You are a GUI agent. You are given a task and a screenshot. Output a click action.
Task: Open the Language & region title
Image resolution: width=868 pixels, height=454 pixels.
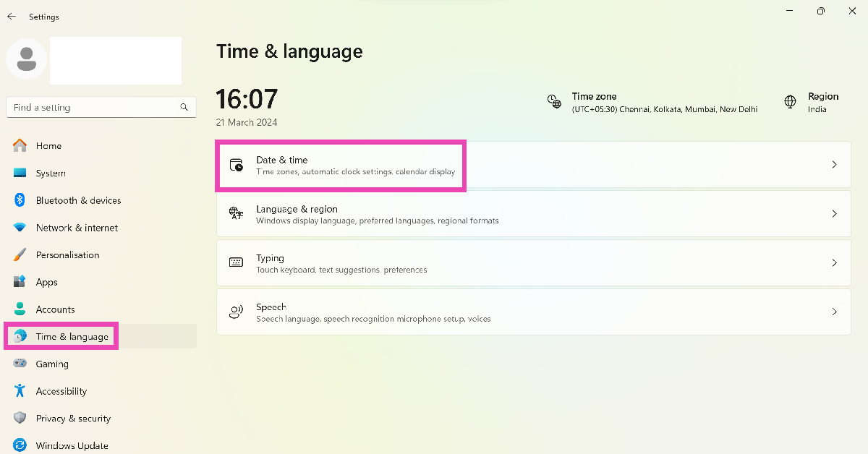297,209
